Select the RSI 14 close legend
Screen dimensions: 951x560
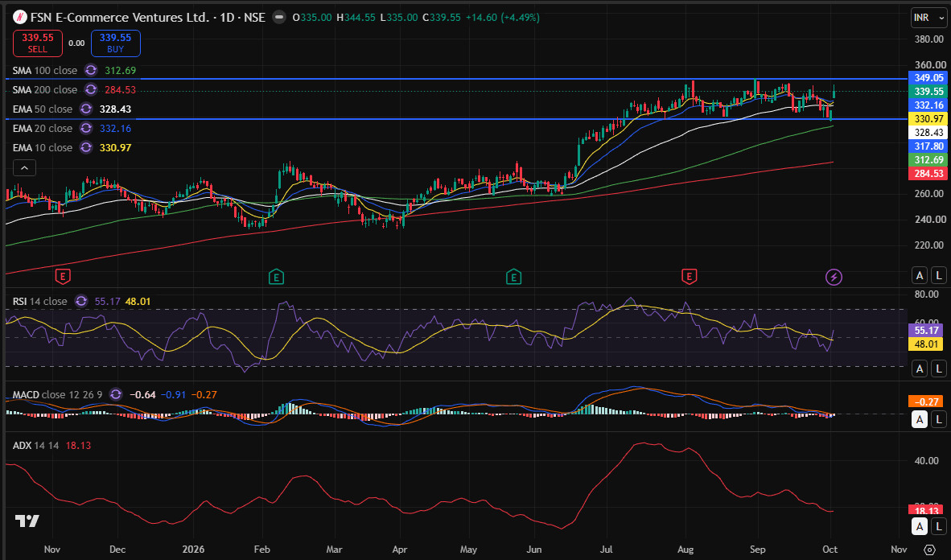(x=40, y=301)
